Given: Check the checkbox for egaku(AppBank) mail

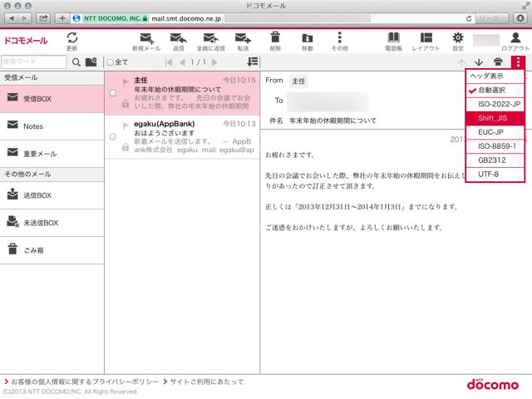Looking at the screenshot, I should 113,136.
